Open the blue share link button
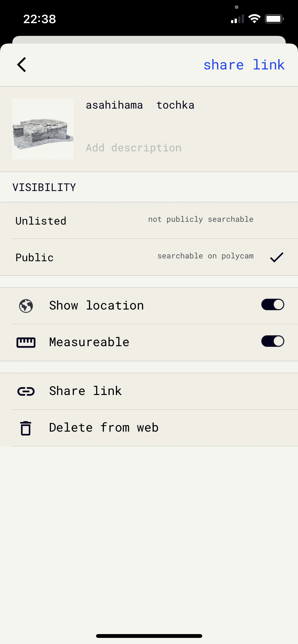The height and width of the screenshot is (644, 298). pyautogui.click(x=244, y=65)
